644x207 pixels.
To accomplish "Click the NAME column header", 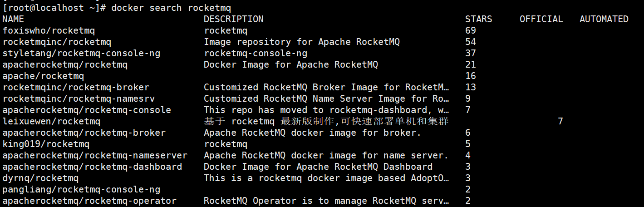I will [13, 19].
